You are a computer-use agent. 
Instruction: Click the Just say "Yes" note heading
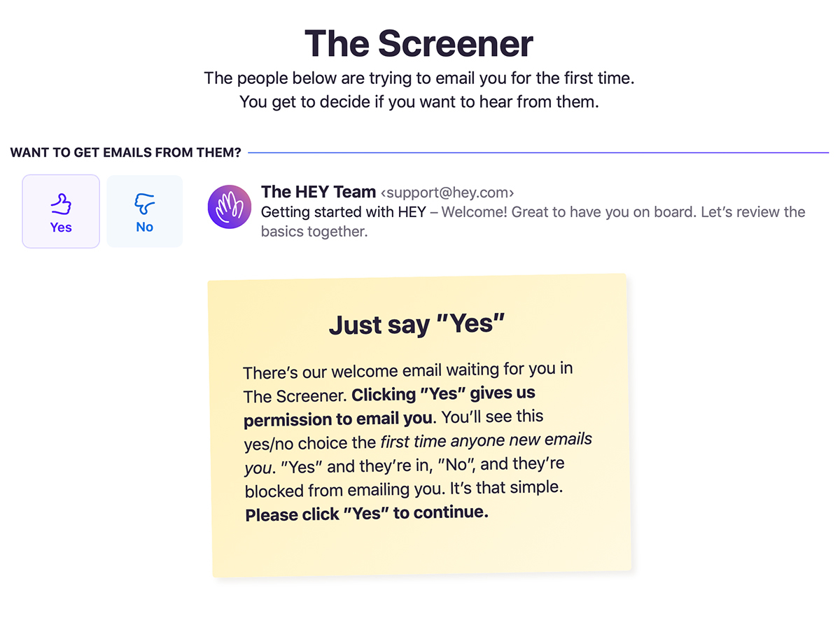tap(417, 325)
